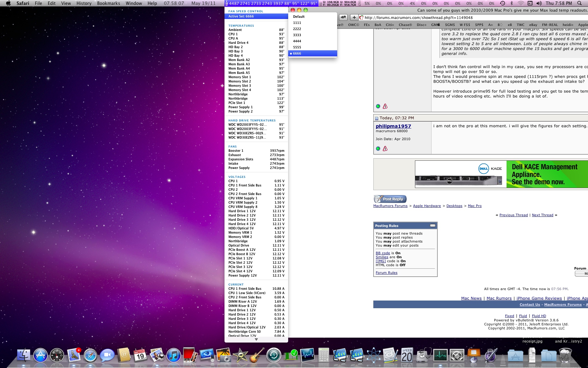
Task: Open Finder from the Dock
Action: click(24, 355)
